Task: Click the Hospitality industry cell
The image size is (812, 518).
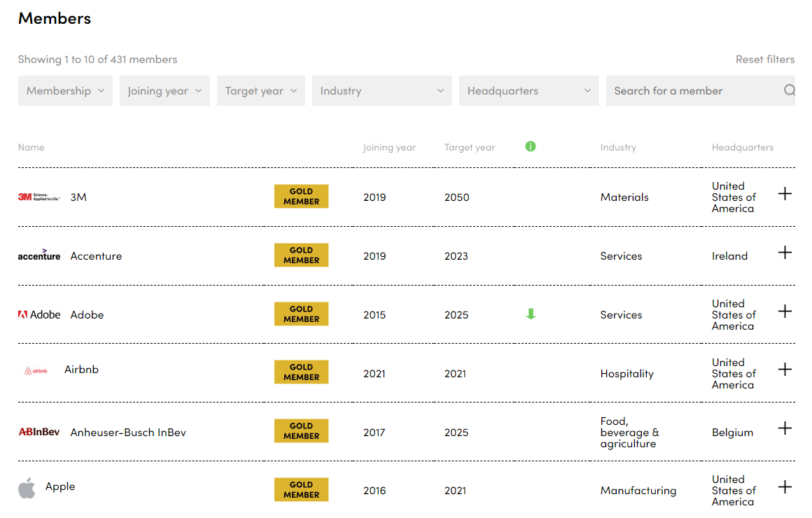Action: click(x=627, y=374)
